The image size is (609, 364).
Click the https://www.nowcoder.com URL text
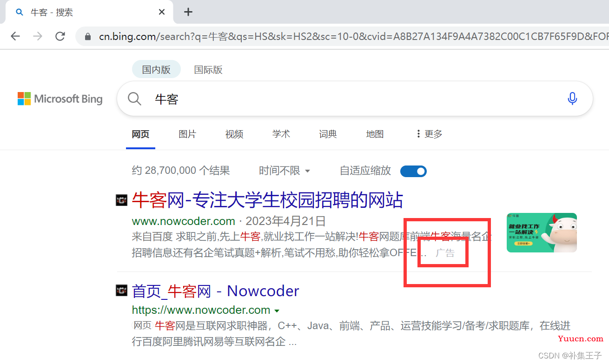click(201, 310)
